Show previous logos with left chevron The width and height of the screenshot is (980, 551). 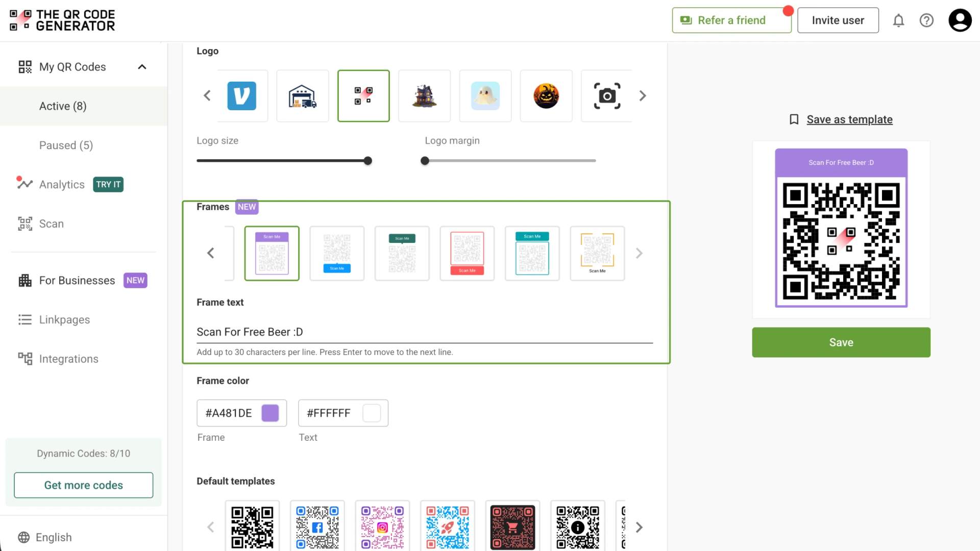point(207,96)
